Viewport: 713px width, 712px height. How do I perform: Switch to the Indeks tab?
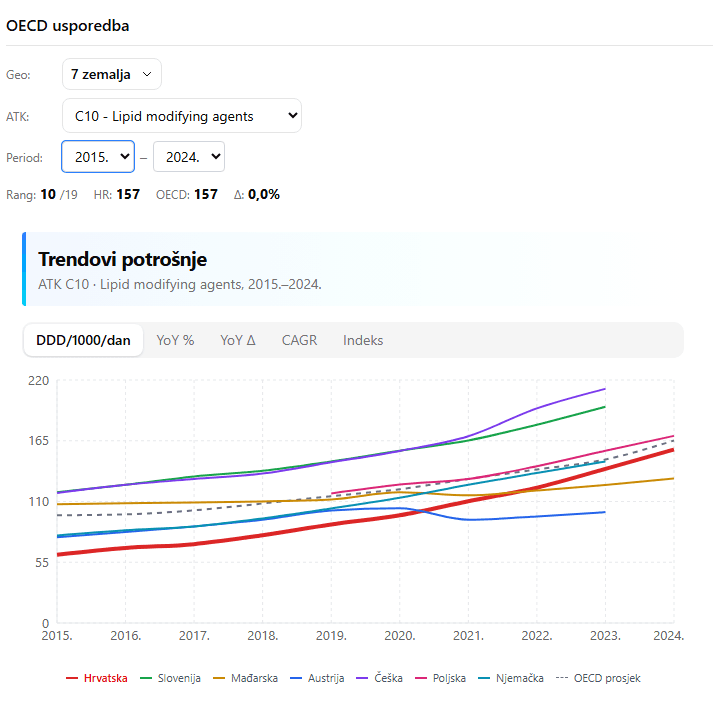coord(363,340)
